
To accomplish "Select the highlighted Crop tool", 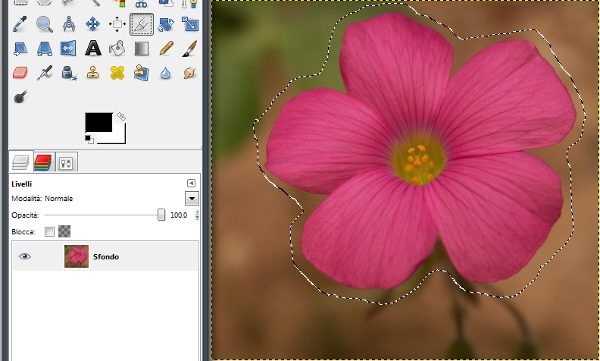I will (x=142, y=24).
